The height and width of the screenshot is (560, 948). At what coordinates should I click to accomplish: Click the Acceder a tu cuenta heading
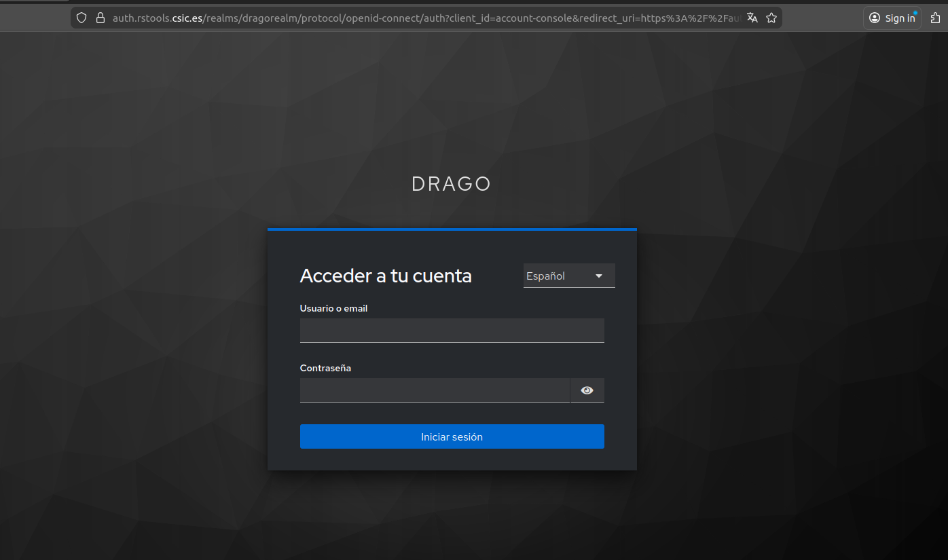coord(386,276)
